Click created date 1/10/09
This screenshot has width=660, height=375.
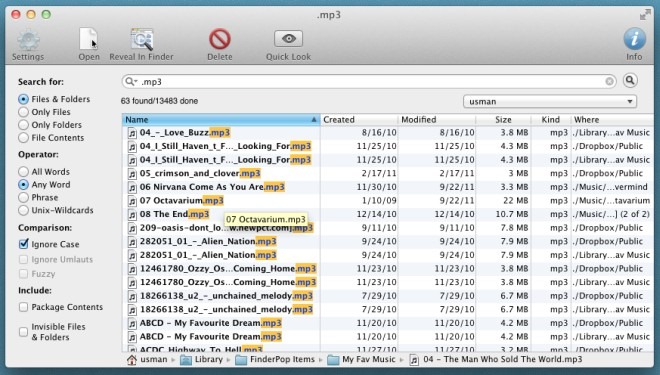click(x=380, y=200)
